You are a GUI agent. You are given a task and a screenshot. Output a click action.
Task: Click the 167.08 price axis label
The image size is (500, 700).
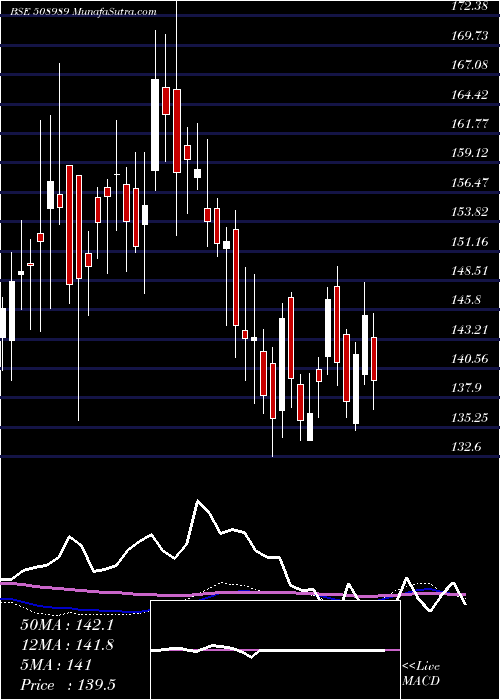(x=470, y=65)
